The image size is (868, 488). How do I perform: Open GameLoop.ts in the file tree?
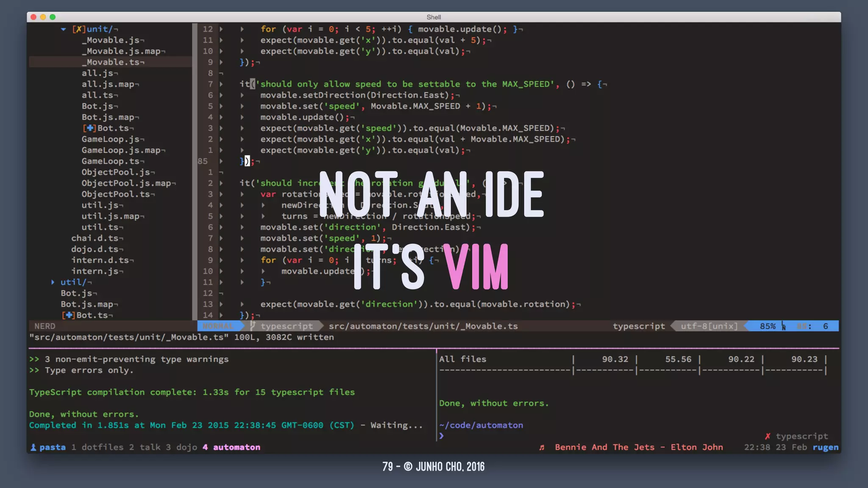tap(110, 161)
